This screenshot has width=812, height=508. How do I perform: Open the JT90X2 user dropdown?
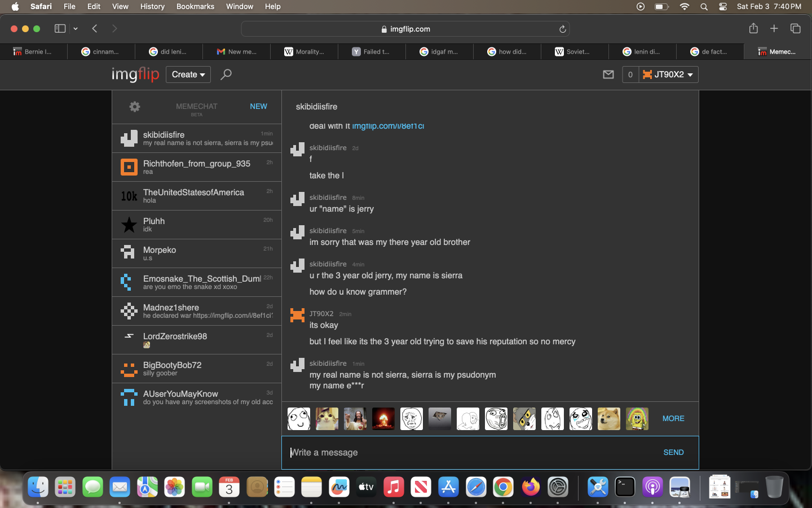click(668, 75)
